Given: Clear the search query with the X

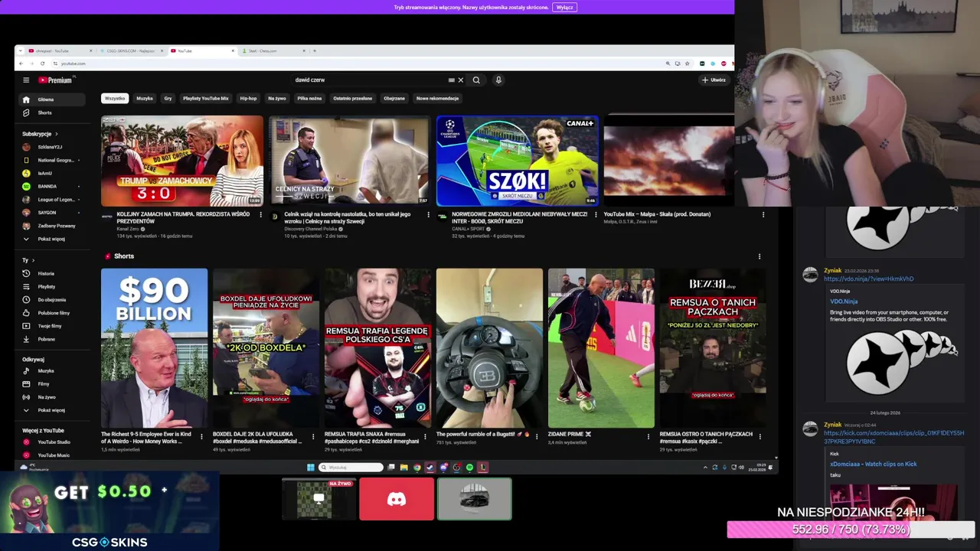Looking at the screenshot, I should click(460, 80).
